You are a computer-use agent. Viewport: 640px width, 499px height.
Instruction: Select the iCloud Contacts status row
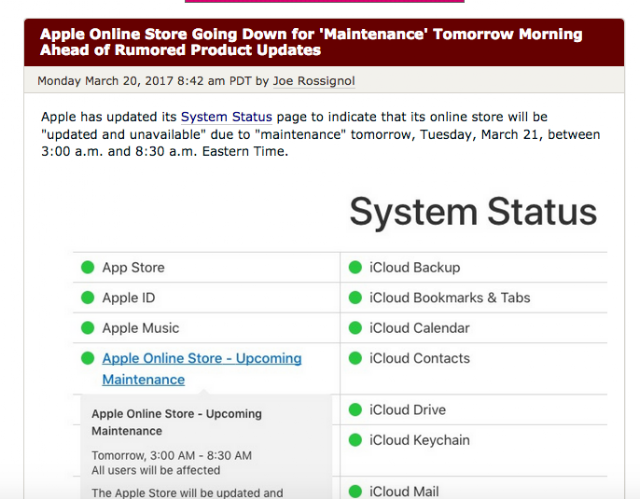click(474, 368)
